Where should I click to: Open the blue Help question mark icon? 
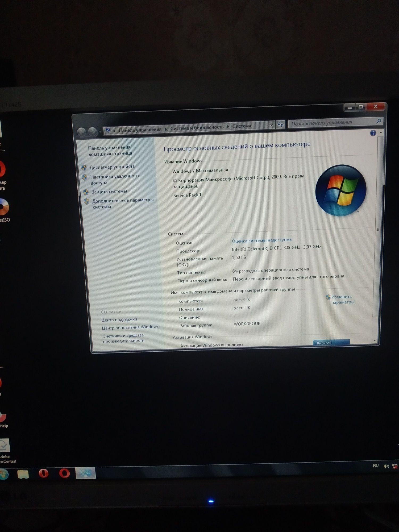(373, 133)
